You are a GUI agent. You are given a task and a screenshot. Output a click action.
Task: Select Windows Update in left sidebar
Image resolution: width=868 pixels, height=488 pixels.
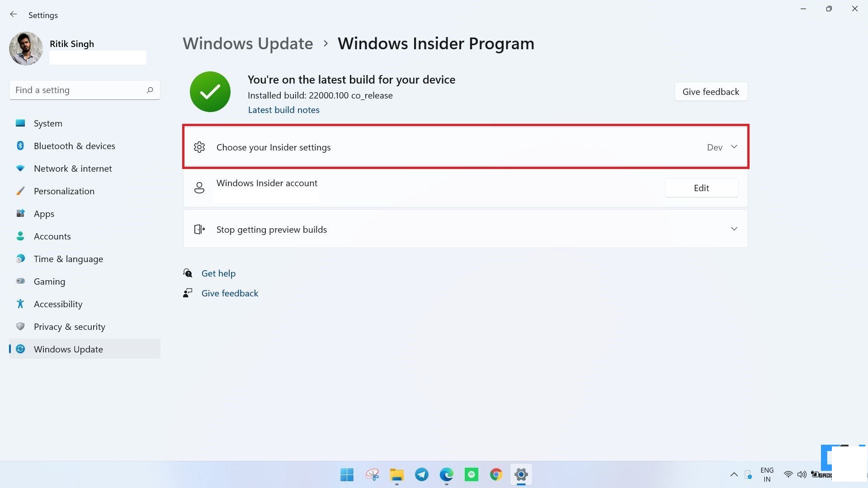68,348
